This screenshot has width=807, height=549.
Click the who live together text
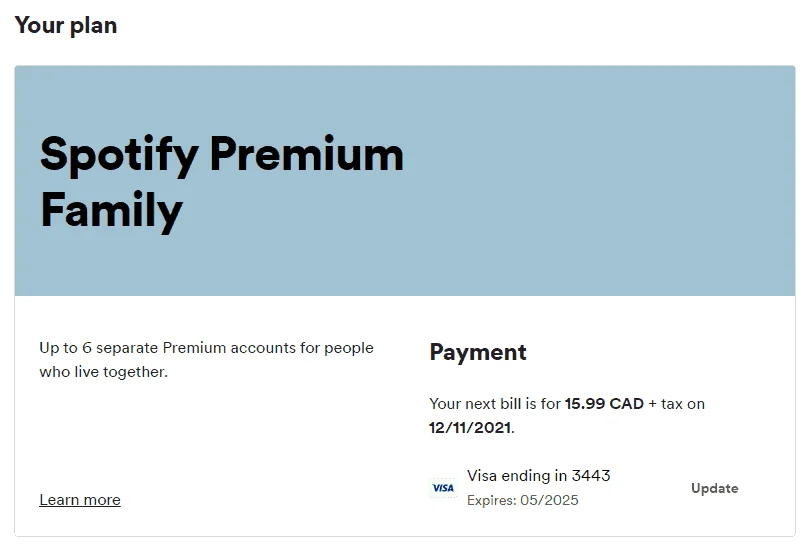[x=103, y=372]
